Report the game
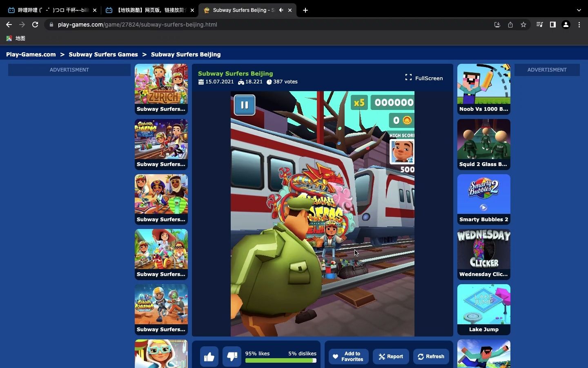 click(x=391, y=357)
